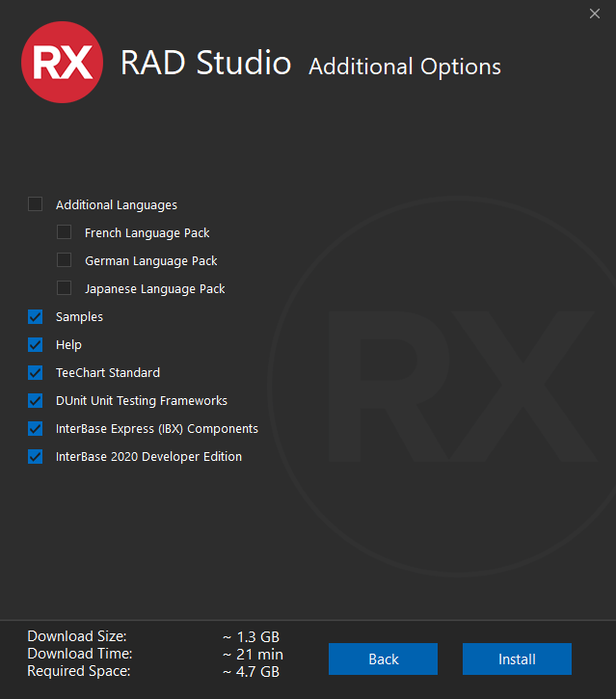The image size is (616, 699).
Task: Uncheck InterBase Express (IBX) Components checkbox
Action: click(36, 428)
